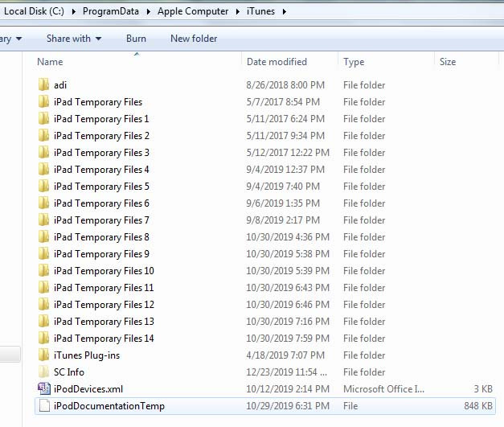Click date '4/18/2019 7:07 PM'
The height and width of the screenshot is (427, 504).
285,355
